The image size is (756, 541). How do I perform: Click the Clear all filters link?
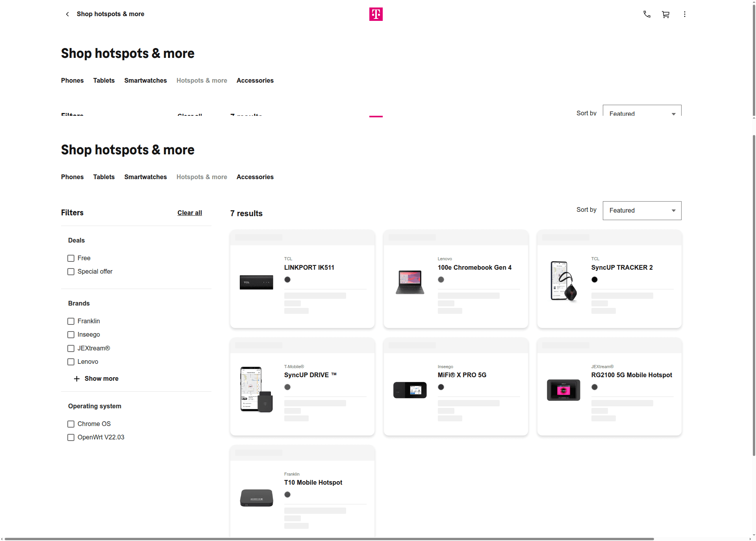190,213
